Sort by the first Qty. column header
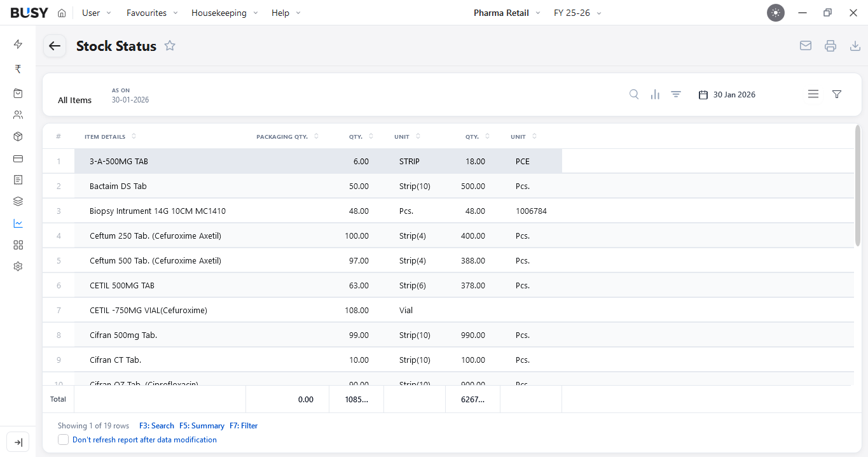Viewport: 868px width, 457px height. tap(361, 137)
